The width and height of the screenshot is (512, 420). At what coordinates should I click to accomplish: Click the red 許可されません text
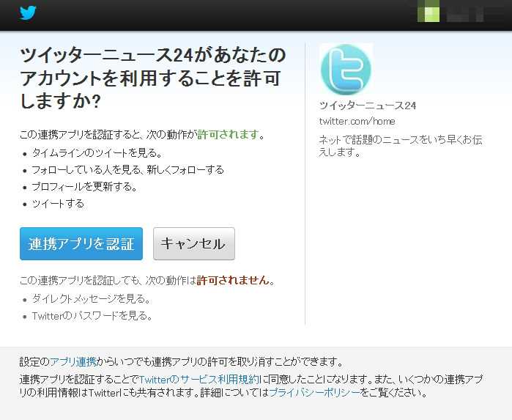pyautogui.click(x=233, y=281)
